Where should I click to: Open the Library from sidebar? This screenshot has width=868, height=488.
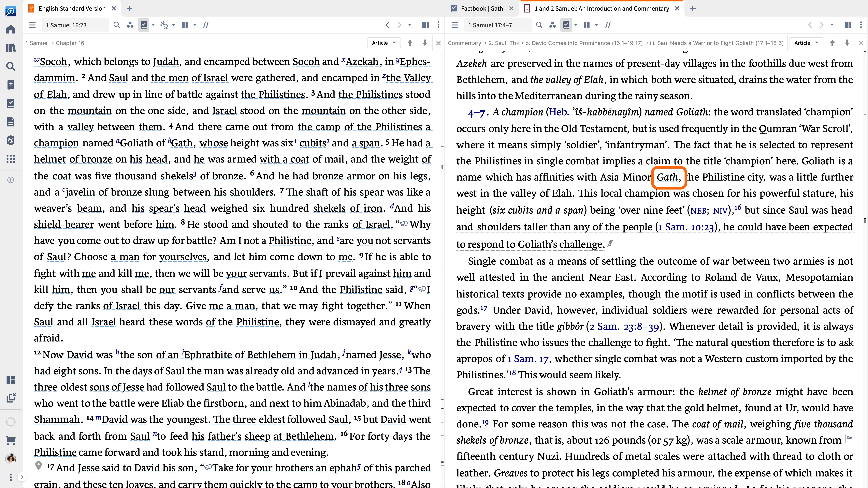11,48
